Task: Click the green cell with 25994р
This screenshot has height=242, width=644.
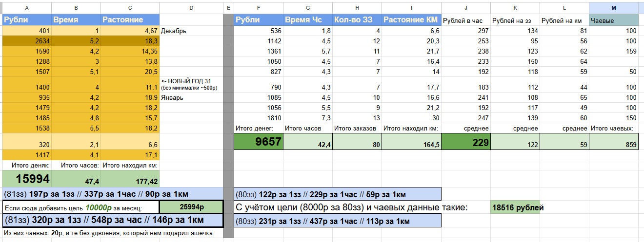Action: [x=191, y=207]
